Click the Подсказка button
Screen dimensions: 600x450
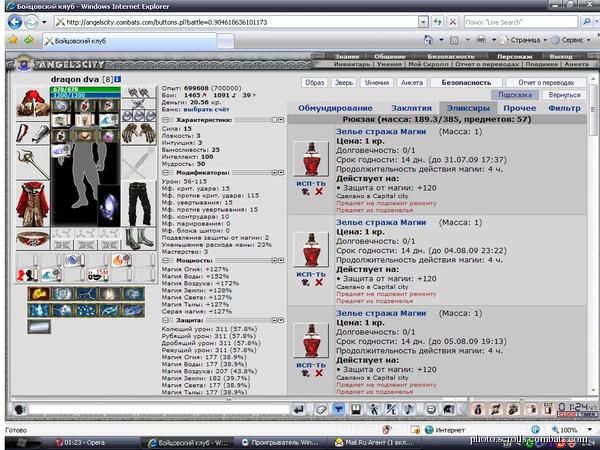(x=515, y=95)
